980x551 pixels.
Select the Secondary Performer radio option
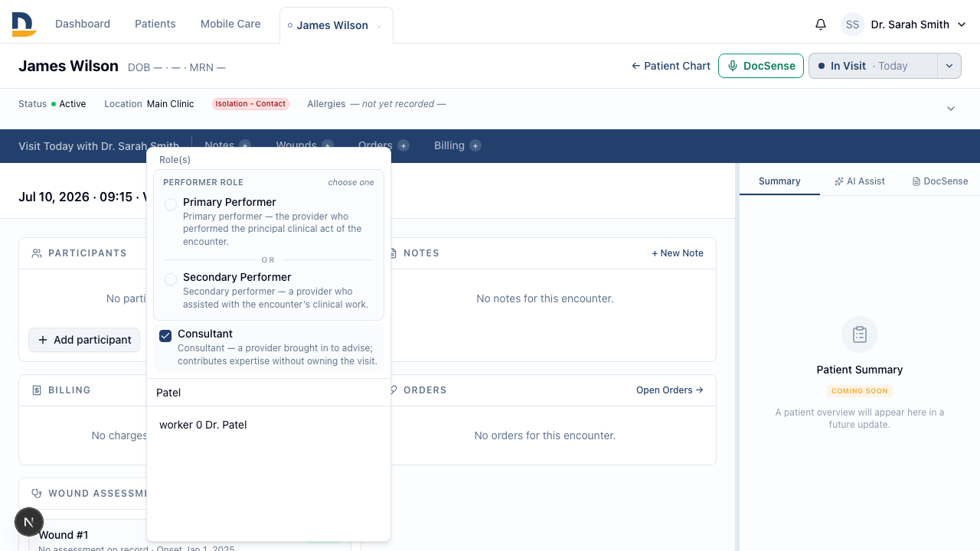click(x=171, y=279)
